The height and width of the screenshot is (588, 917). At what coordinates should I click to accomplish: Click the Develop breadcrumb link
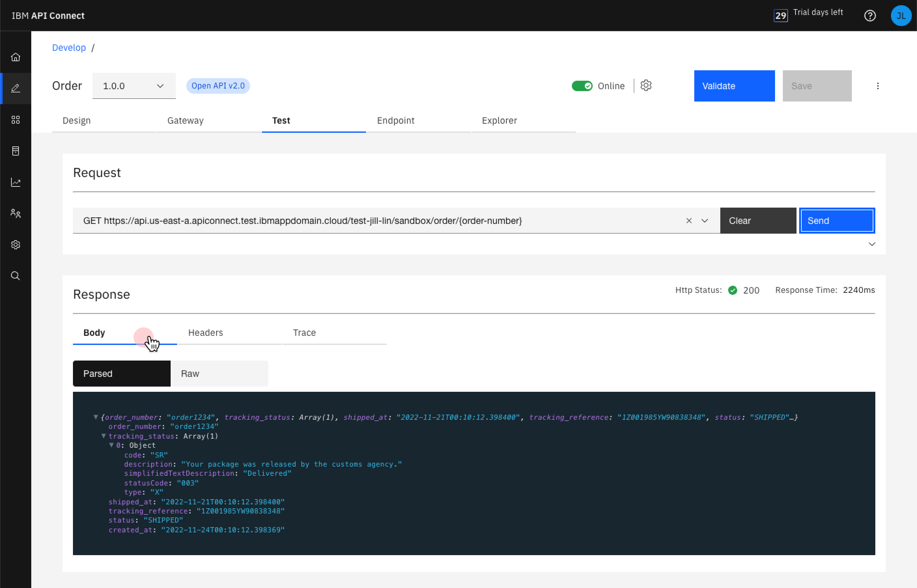(x=69, y=48)
